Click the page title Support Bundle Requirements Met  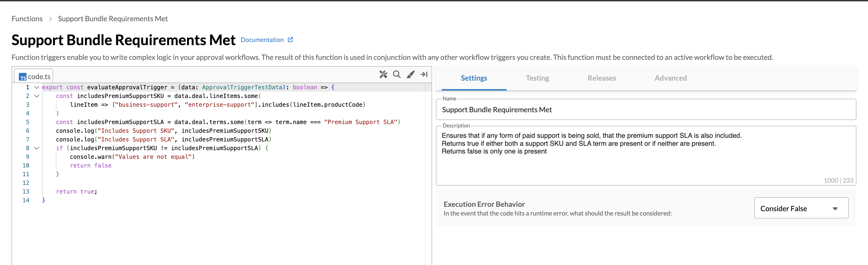tap(123, 40)
